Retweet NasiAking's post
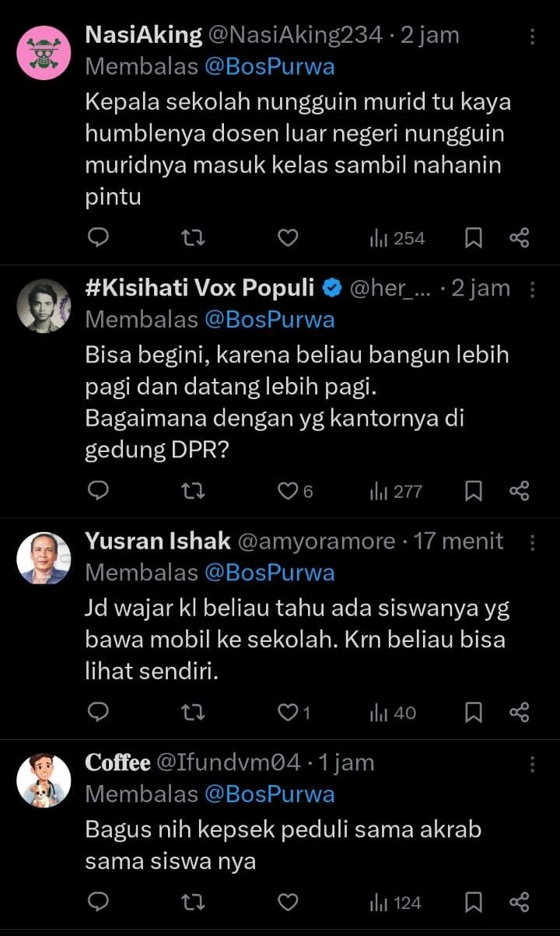560x936 pixels. click(193, 238)
